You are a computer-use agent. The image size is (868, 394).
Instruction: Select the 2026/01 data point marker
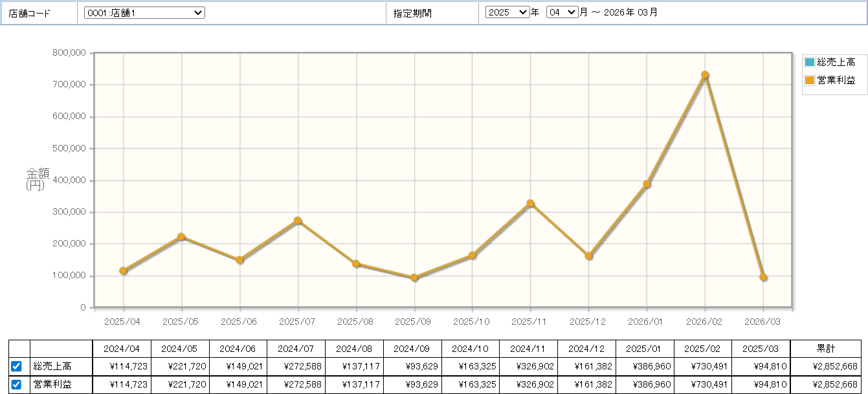click(647, 184)
